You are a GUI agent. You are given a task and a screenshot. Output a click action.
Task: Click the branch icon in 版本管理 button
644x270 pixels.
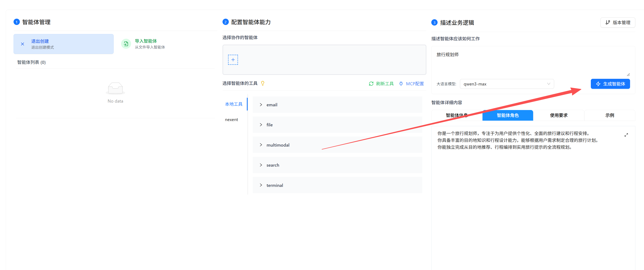[608, 23]
